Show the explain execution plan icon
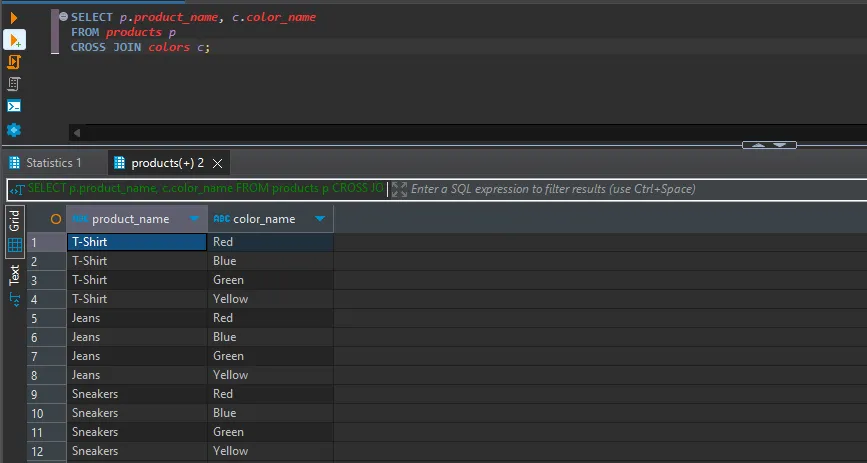867x463 pixels. (x=14, y=84)
